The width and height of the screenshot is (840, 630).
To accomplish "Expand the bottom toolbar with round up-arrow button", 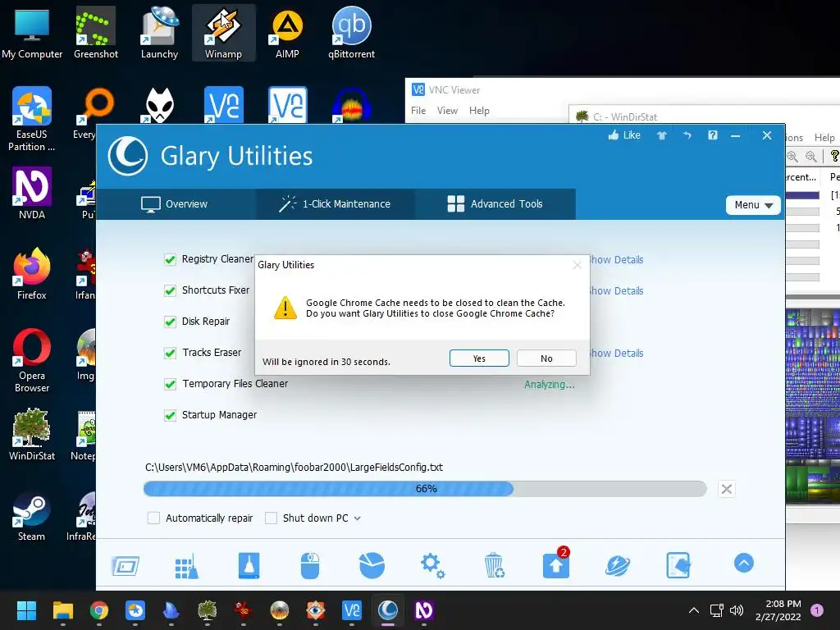I will pos(743,563).
